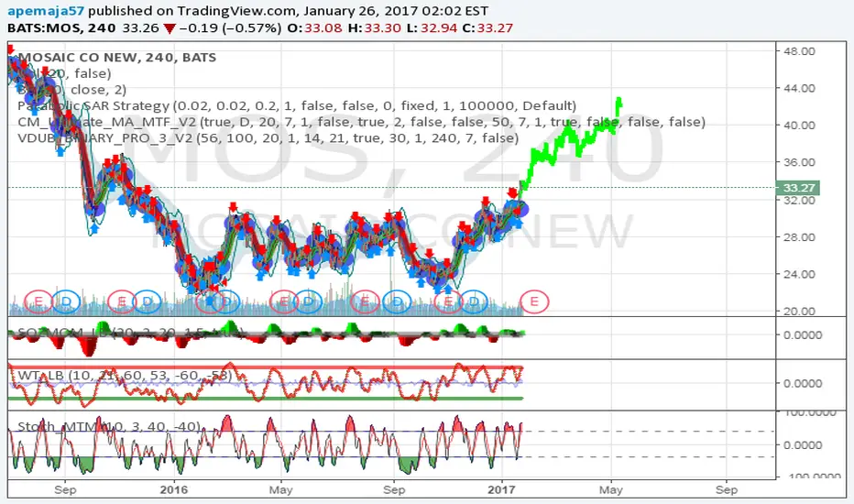
Task: Click the red down-triangle change indicator
Action: click(170, 28)
